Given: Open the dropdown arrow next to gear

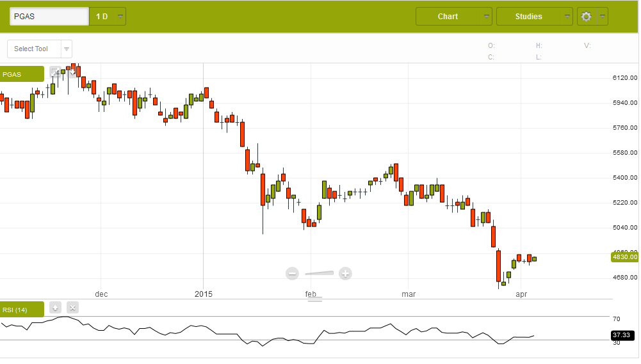Looking at the screenshot, I should (603, 17).
